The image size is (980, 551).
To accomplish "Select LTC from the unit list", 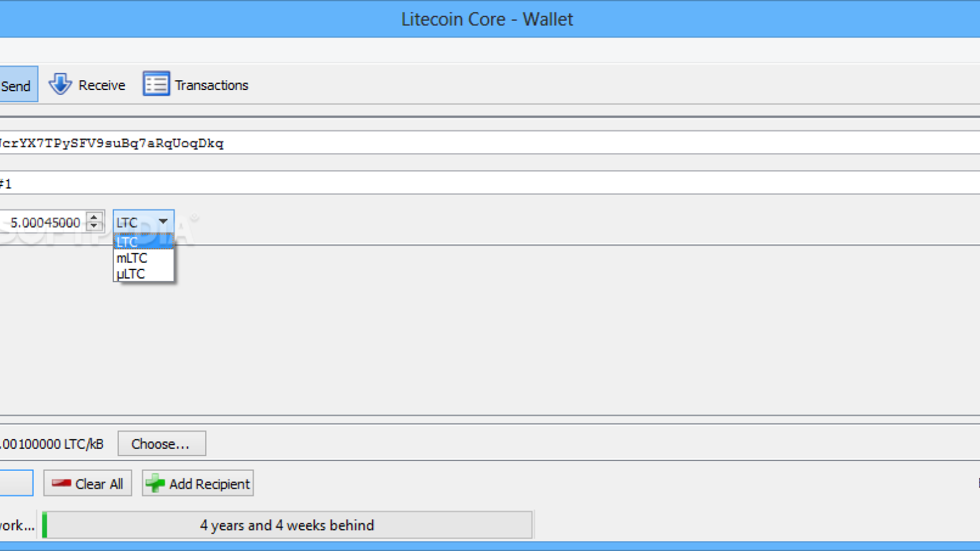I will (144, 242).
